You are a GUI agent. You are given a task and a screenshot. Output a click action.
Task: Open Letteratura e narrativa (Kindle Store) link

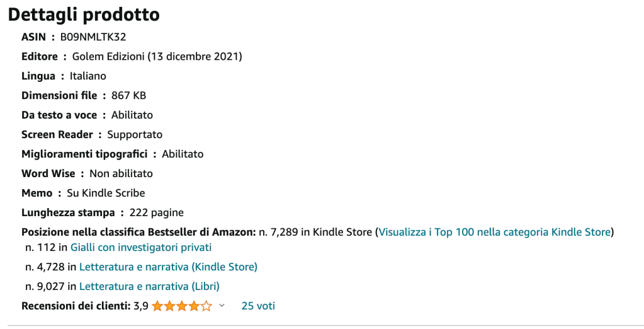pyautogui.click(x=168, y=267)
